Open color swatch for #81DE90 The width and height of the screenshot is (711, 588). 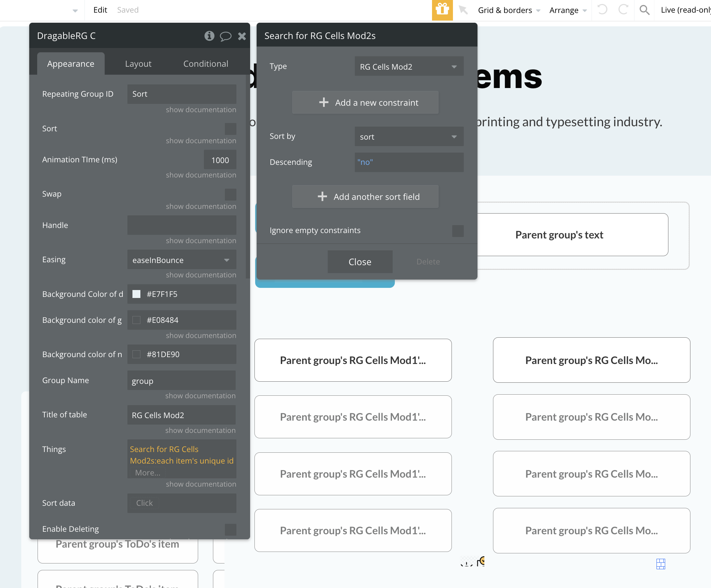[136, 354]
